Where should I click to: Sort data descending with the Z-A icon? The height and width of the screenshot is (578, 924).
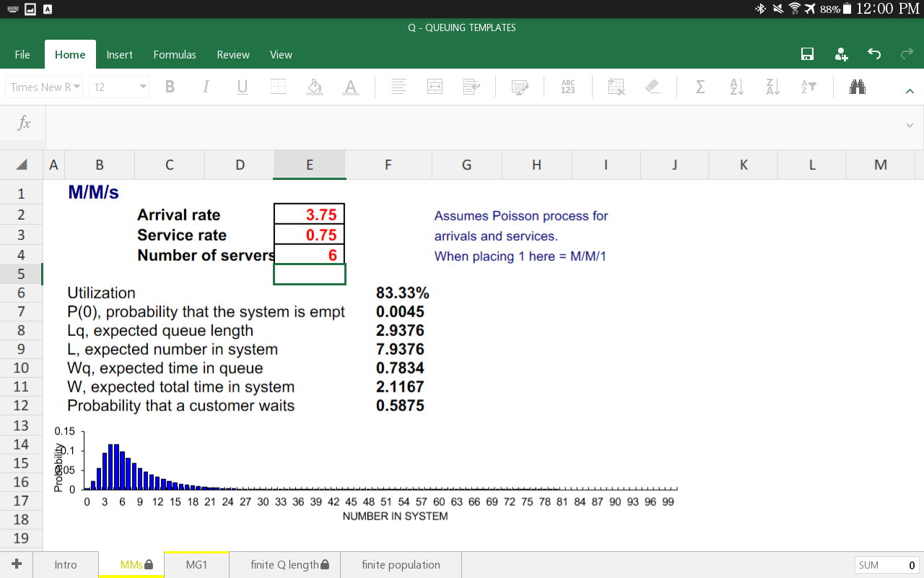point(772,87)
